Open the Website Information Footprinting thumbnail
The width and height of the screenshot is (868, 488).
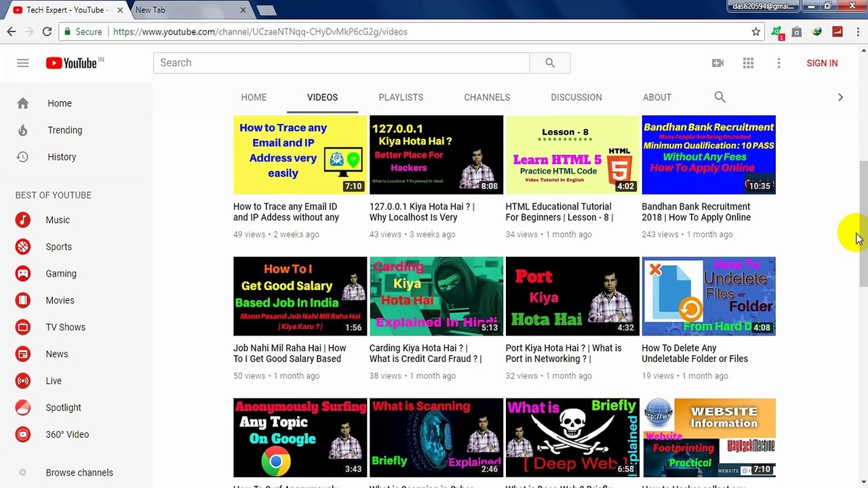click(709, 438)
